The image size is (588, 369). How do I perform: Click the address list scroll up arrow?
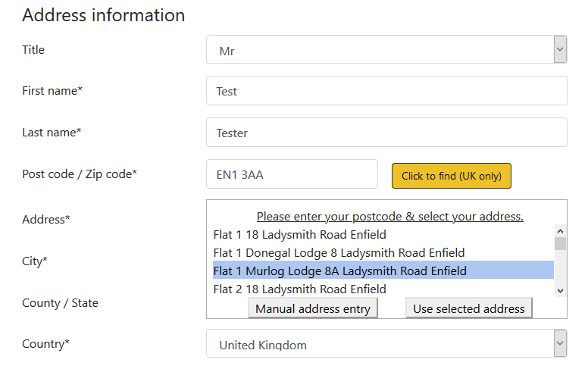(x=560, y=231)
